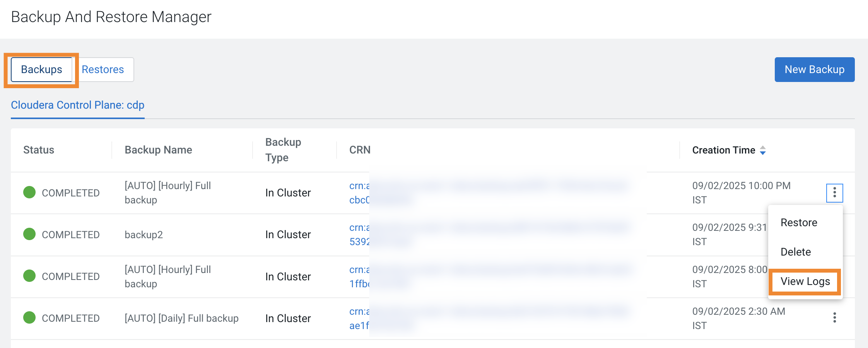This screenshot has height=348, width=868.
Task: Open the actions menu on the Daily Full backup row
Action: [x=834, y=318]
